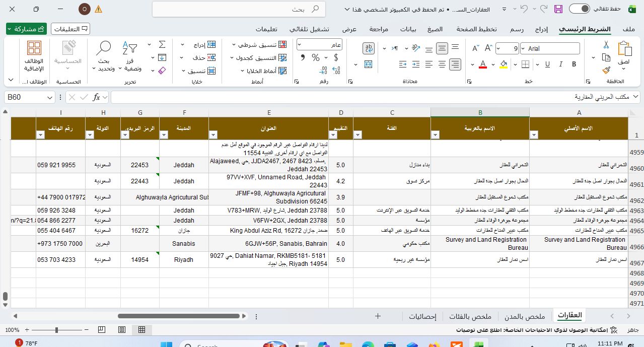Apply the red font color
Screen dimensions: 644x347
click(x=482, y=64)
